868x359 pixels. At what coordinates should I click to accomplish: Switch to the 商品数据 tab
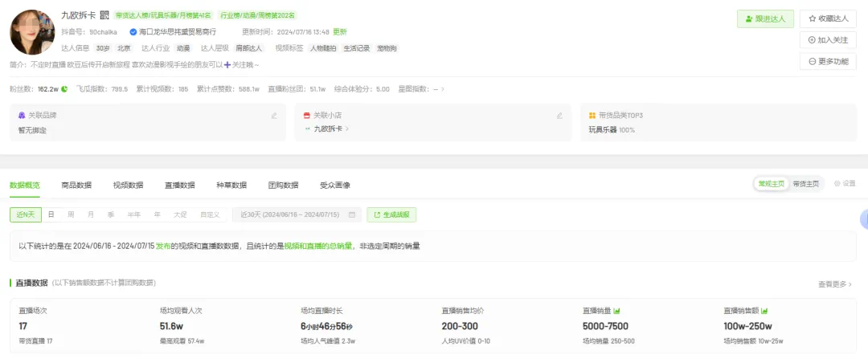point(76,185)
